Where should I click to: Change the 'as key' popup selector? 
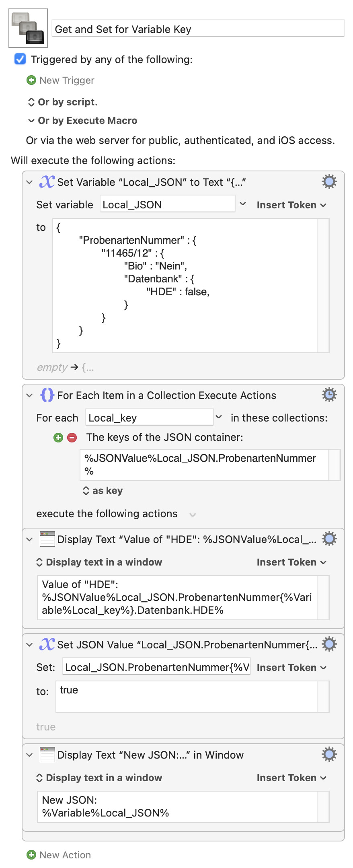[103, 491]
